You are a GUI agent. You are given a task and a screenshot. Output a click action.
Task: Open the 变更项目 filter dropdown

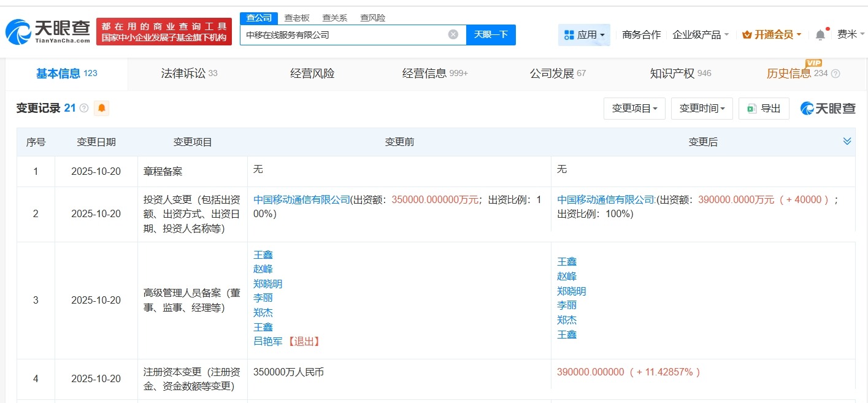(634, 108)
